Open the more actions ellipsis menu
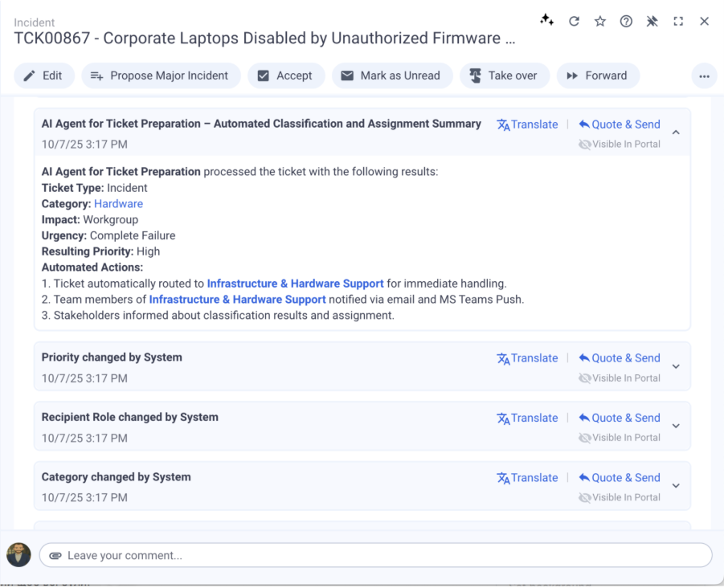 (x=704, y=76)
